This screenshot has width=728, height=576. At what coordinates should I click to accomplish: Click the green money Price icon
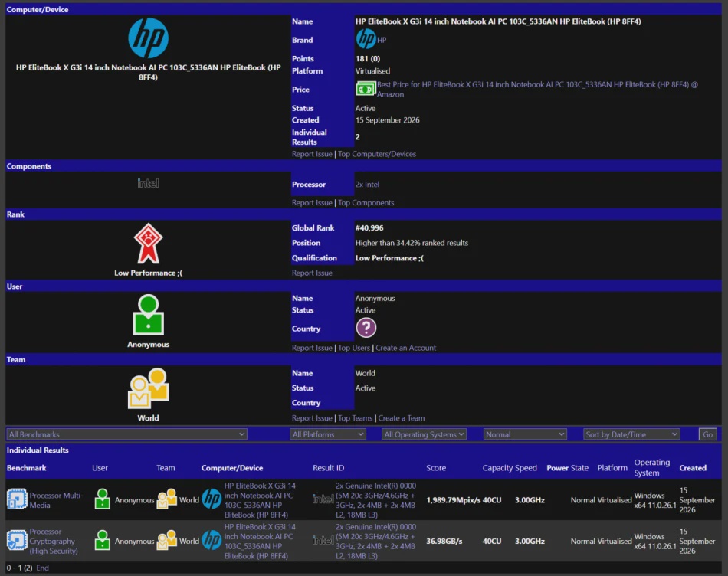click(366, 89)
